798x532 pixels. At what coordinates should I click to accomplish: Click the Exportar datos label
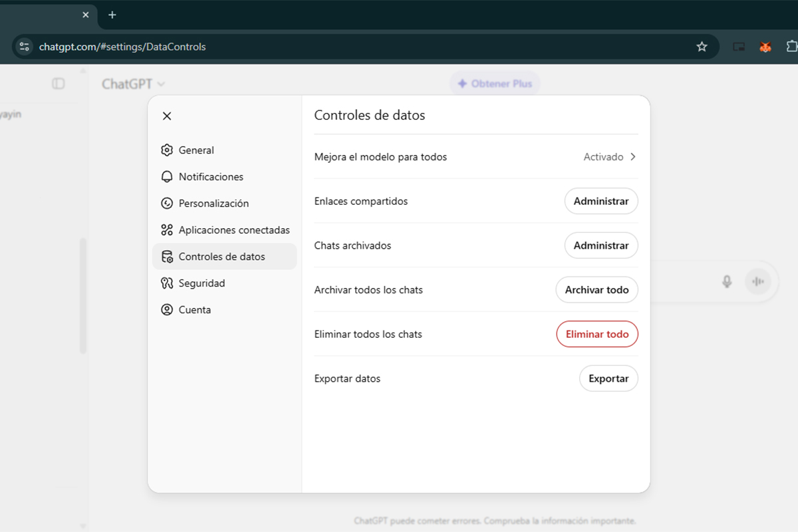347,378
